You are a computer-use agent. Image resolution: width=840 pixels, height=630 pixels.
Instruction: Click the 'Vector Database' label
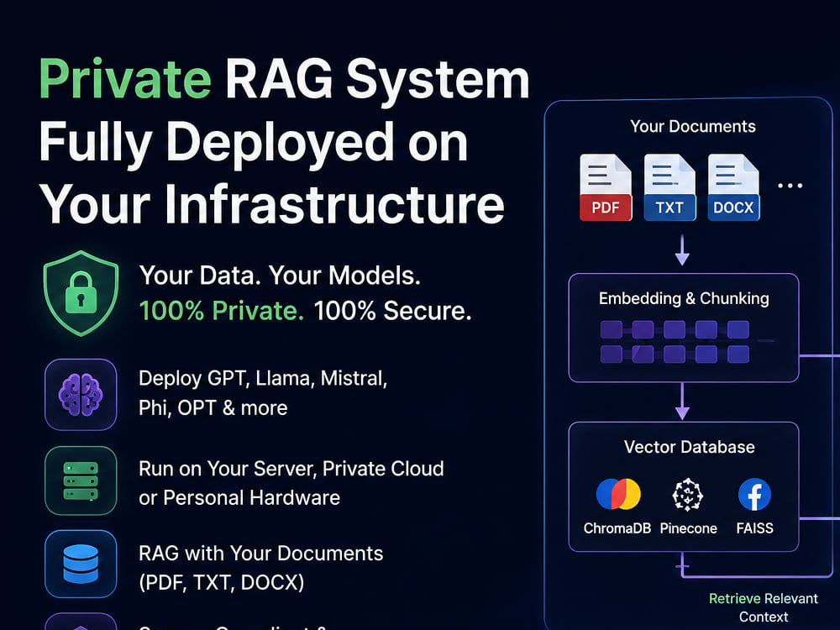[690, 447]
